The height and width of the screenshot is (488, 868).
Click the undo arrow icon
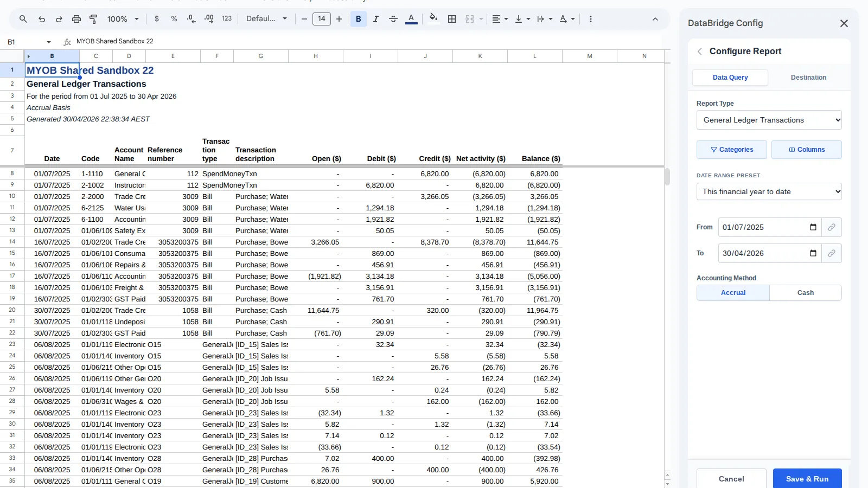tap(41, 19)
